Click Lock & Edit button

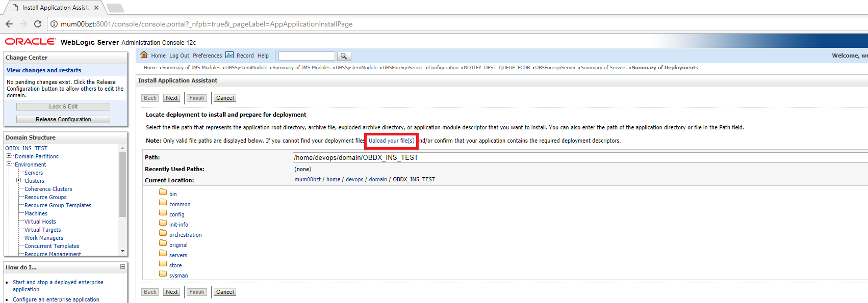(x=63, y=106)
